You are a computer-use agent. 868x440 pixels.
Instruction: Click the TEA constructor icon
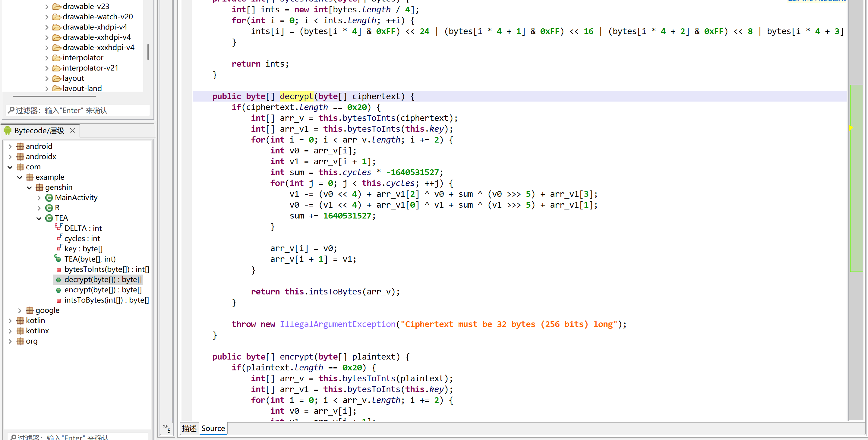coord(58,258)
